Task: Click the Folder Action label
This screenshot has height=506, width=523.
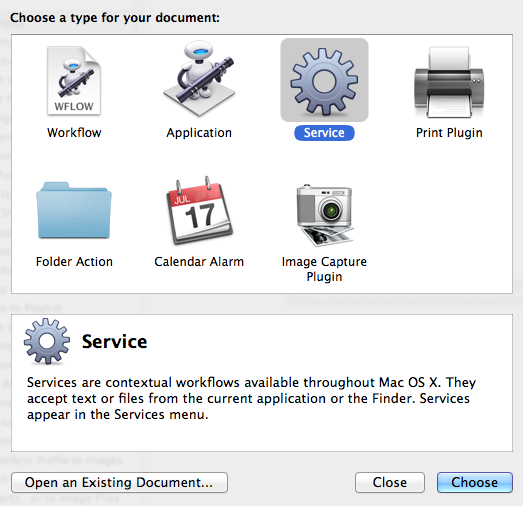Action: [74, 262]
